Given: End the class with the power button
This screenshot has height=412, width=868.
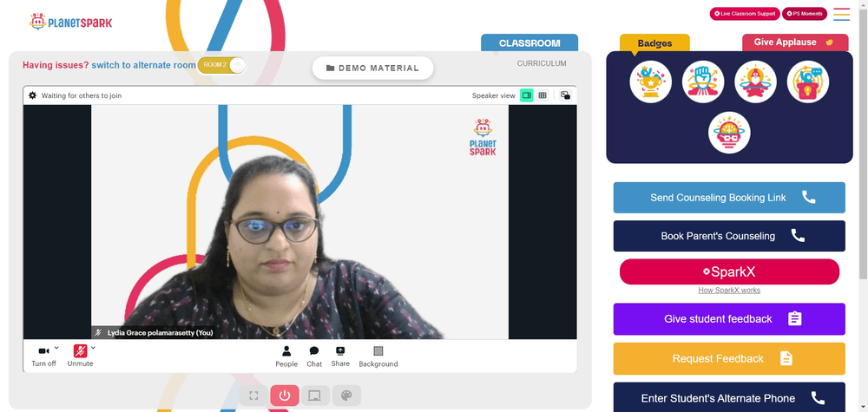Looking at the screenshot, I should point(285,396).
